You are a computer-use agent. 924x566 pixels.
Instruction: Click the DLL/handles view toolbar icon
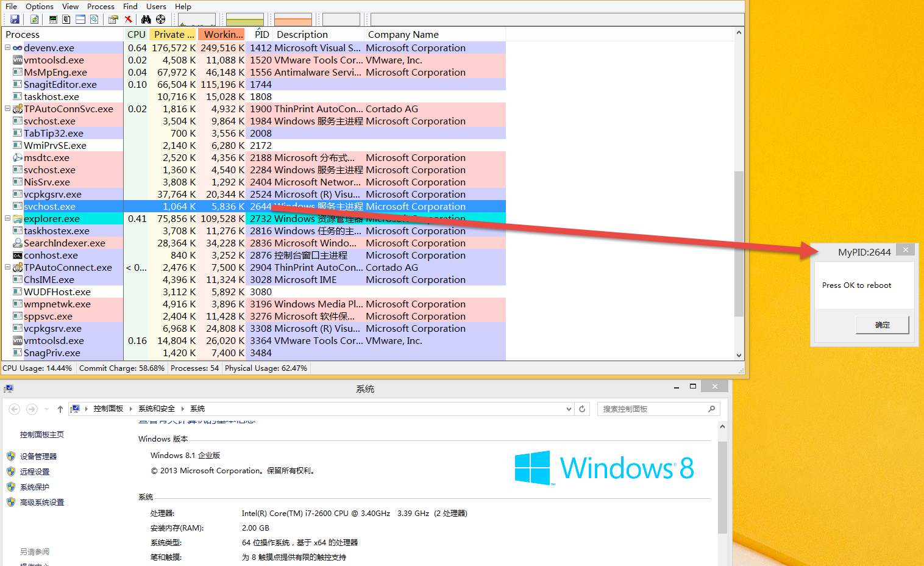click(x=94, y=20)
